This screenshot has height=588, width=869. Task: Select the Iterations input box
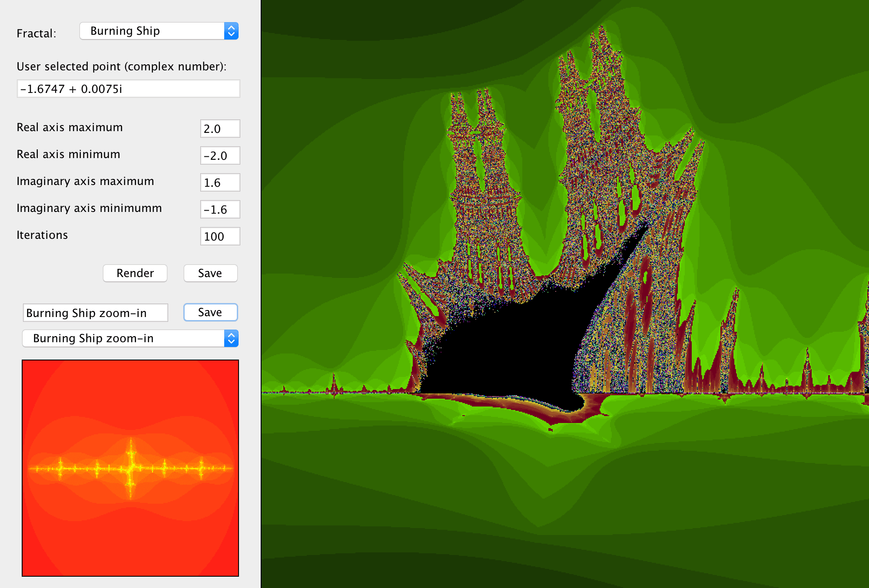(x=220, y=236)
